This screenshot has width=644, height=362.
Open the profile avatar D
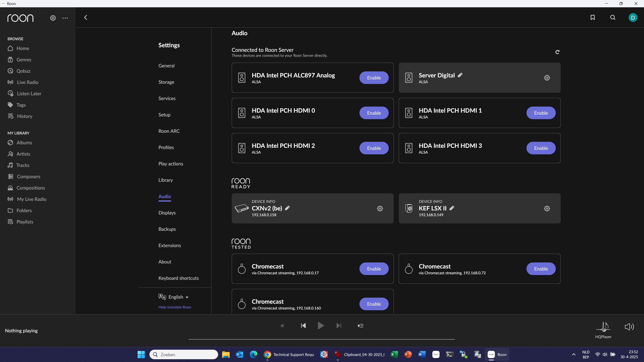[x=633, y=18]
